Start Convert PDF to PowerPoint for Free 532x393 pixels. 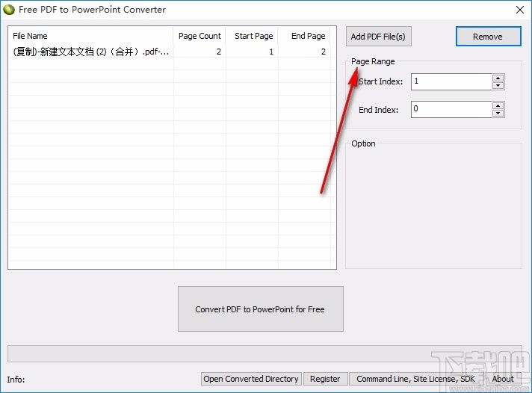pos(260,309)
